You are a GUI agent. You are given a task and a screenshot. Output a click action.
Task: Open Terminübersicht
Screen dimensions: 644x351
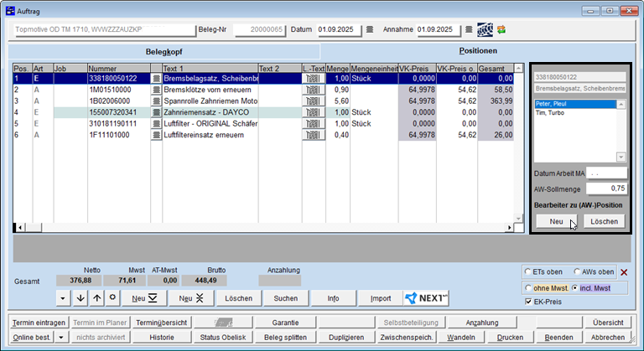coord(161,323)
